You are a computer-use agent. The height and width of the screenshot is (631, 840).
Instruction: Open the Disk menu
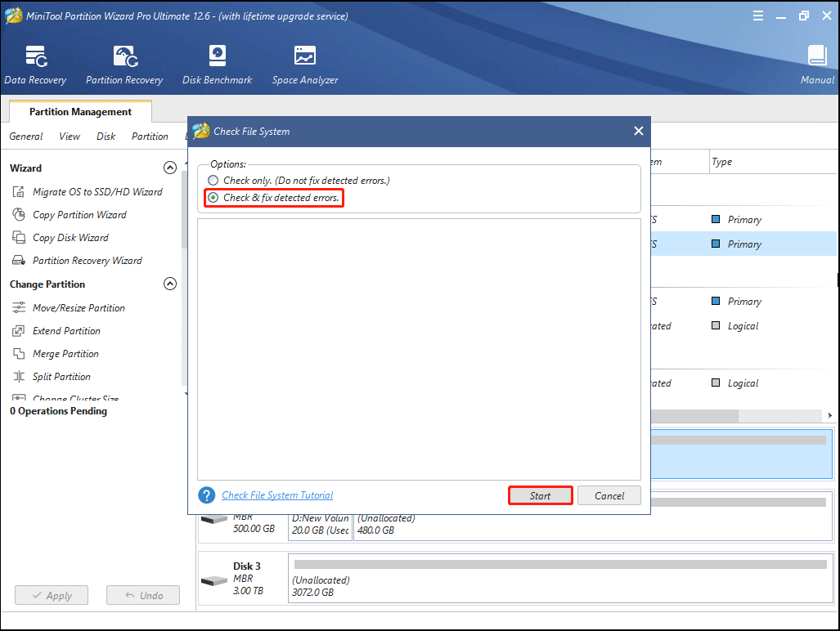106,136
